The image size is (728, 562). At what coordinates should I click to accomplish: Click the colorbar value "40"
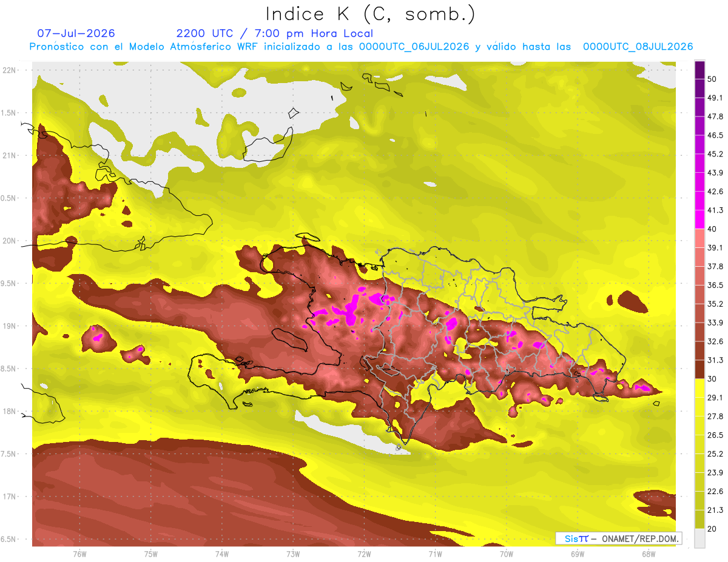[x=712, y=229]
